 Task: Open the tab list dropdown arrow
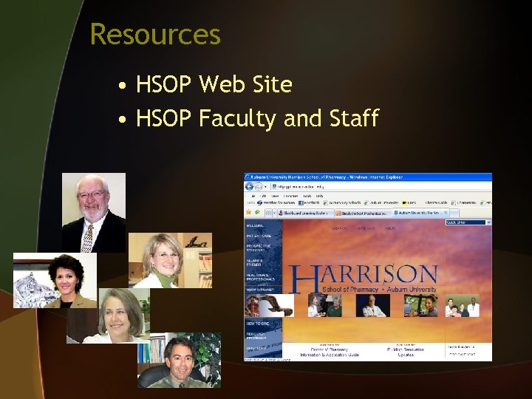point(274,213)
